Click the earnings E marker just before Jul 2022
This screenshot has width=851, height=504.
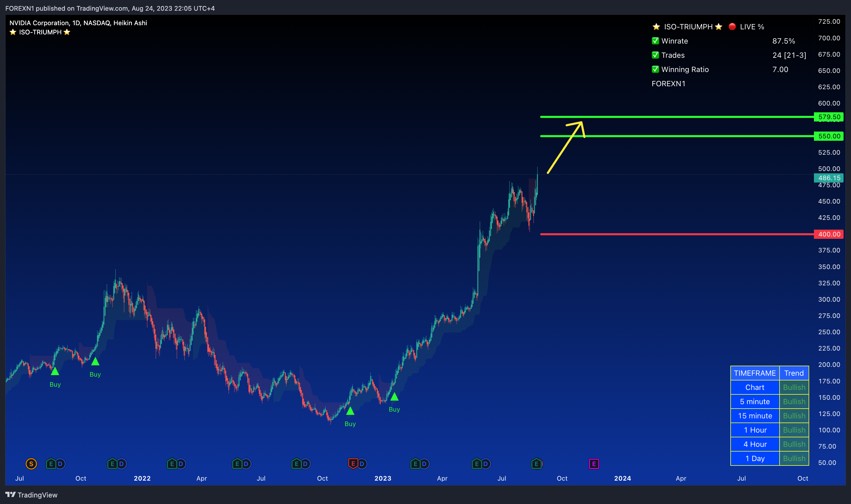(x=237, y=464)
